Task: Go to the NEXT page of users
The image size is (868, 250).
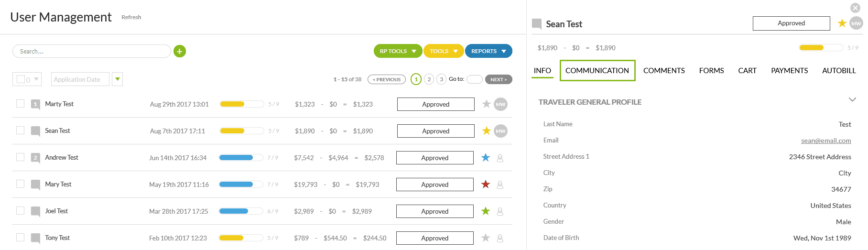Action: [x=499, y=79]
